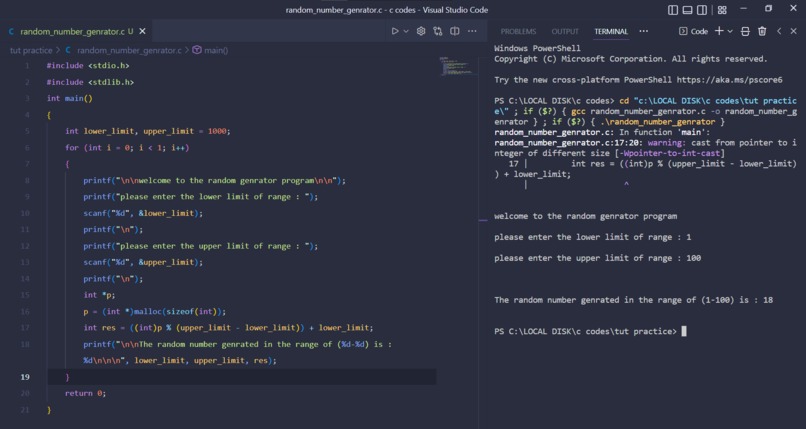The image size is (806, 429).
Task: Click the random number result line in terminal
Action: pyautogui.click(x=633, y=300)
